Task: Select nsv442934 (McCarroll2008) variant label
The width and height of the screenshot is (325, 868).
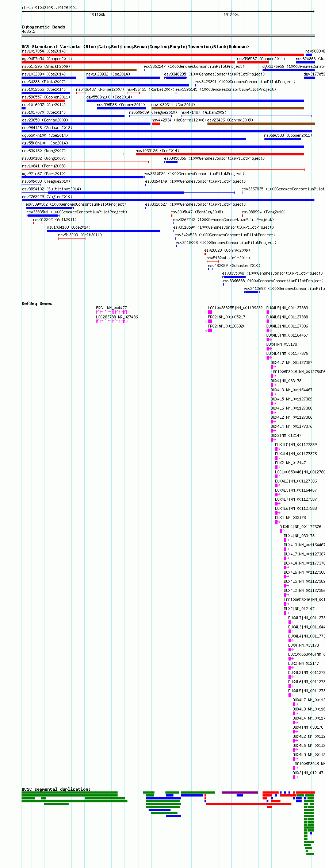Action: tap(179, 120)
